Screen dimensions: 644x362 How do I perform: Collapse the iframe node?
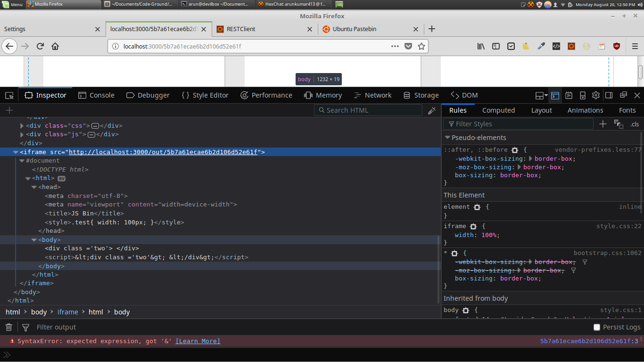tap(16, 152)
